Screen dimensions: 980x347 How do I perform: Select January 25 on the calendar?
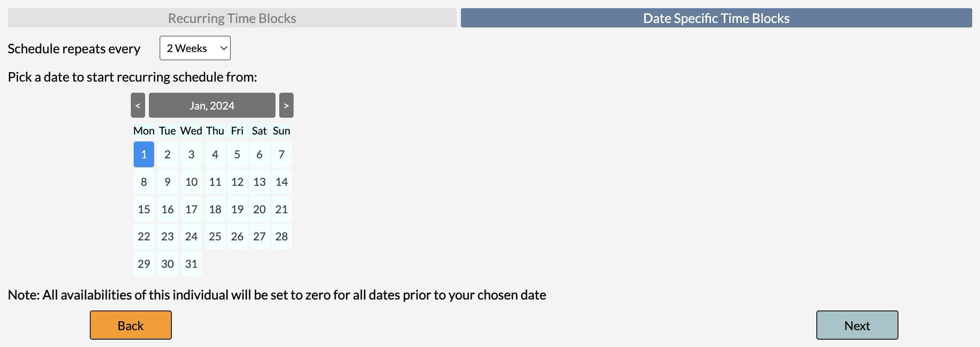(215, 236)
